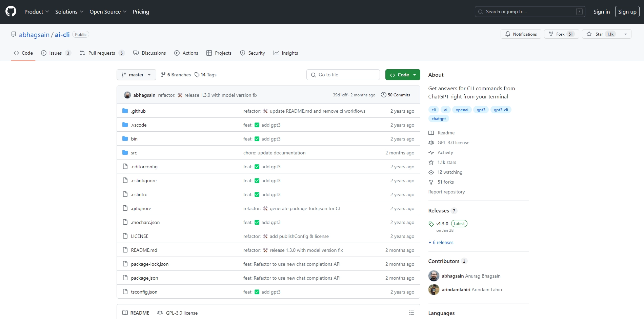The height and width of the screenshot is (319, 644).
Task: Click the .mocharc.json file icon
Action: pyautogui.click(x=125, y=222)
